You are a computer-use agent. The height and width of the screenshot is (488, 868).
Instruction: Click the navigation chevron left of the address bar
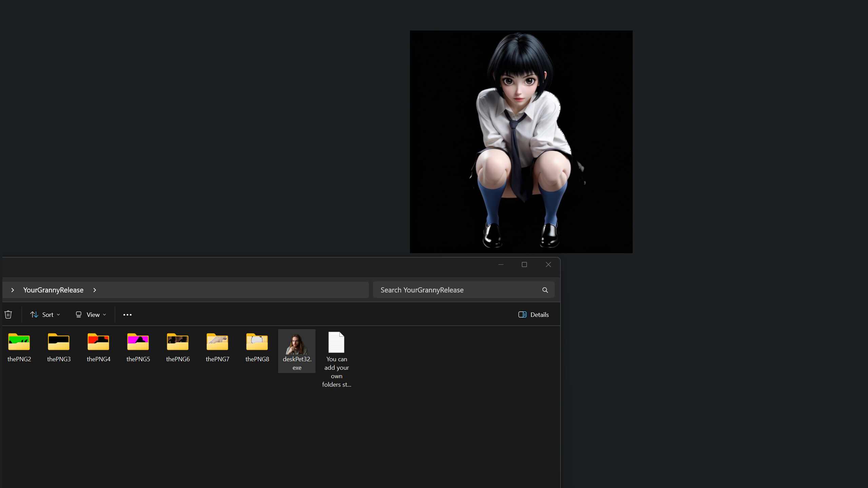pyautogui.click(x=13, y=290)
